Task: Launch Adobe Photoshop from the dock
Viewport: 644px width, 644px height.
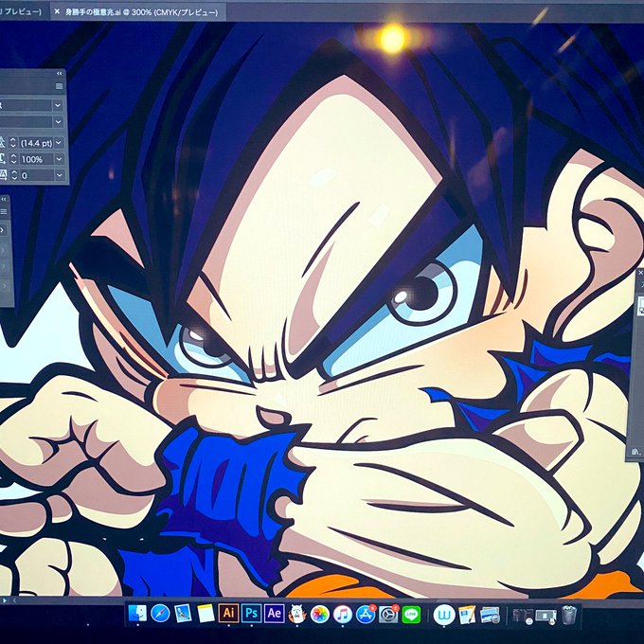Action: coord(251,613)
